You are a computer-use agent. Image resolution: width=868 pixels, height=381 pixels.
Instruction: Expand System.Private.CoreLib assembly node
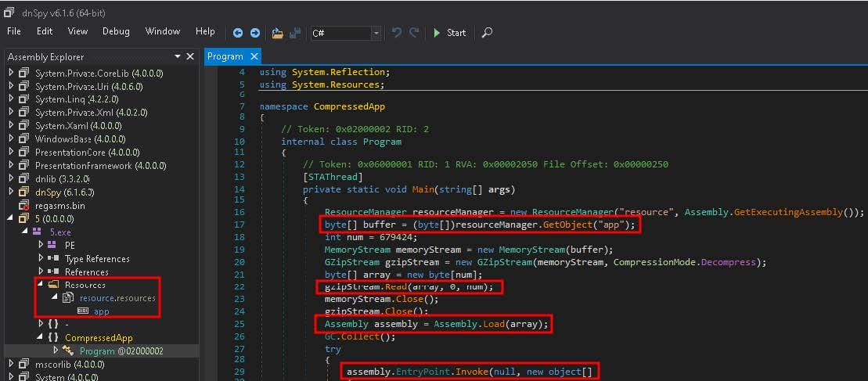pos(10,73)
